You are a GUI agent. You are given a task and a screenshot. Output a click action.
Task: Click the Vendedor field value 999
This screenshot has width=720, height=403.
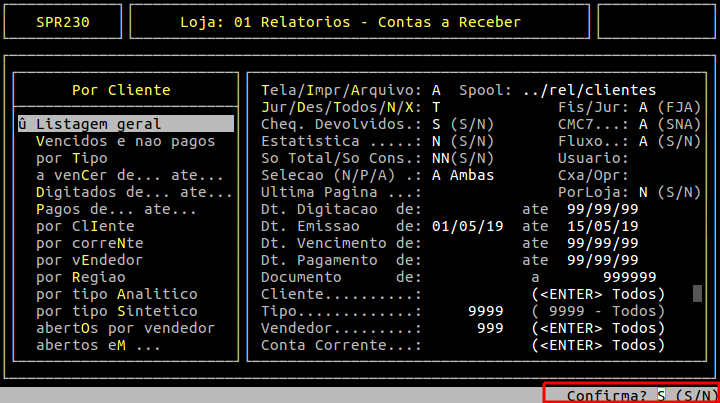coord(490,328)
